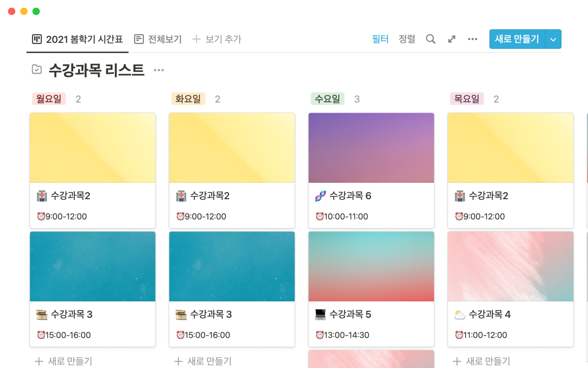Image resolution: width=588 pixels, height=368 pixels.
Task: Click the film icon on Tuesday's 수강과목 3
Action: pyautogui.click(x=181, y=315)
